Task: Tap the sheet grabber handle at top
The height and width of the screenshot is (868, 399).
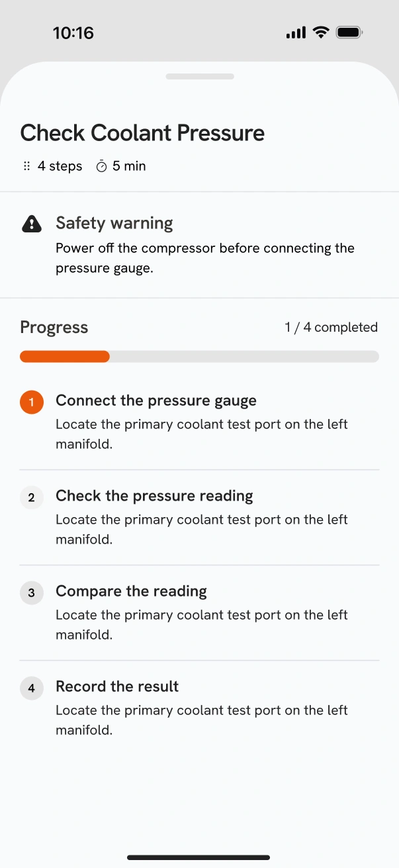Action: tap(200, 76)
